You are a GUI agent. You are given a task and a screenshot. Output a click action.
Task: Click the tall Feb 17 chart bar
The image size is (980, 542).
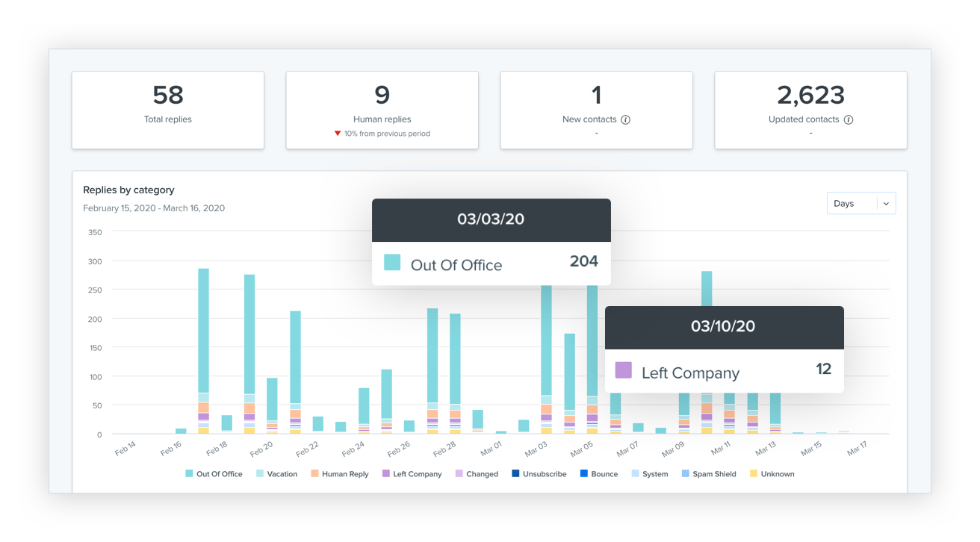(203, 330)
